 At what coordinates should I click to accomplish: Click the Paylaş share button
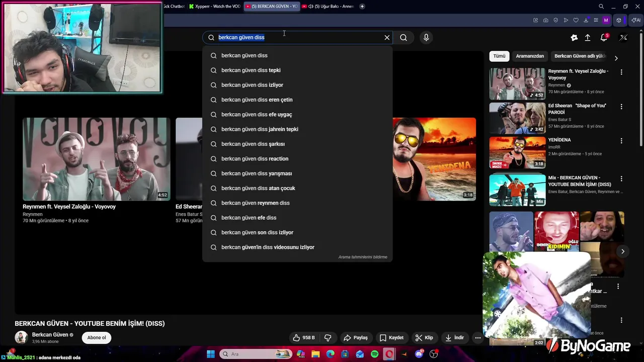click(x=356, y=338)
